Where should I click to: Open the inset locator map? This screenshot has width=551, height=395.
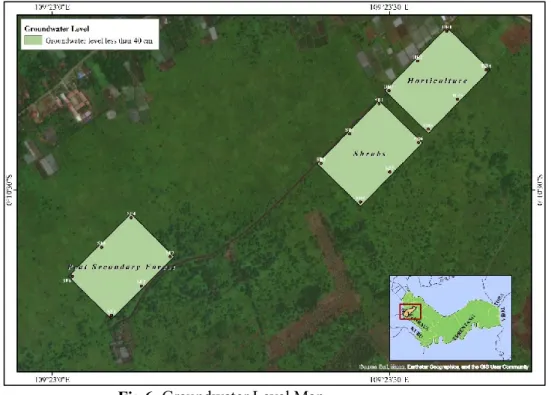pos(450,318)
